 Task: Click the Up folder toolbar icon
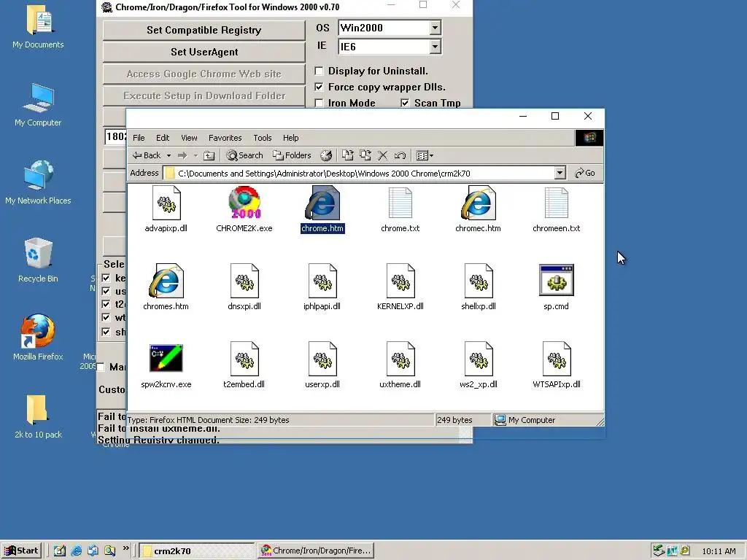click(209, 155)
